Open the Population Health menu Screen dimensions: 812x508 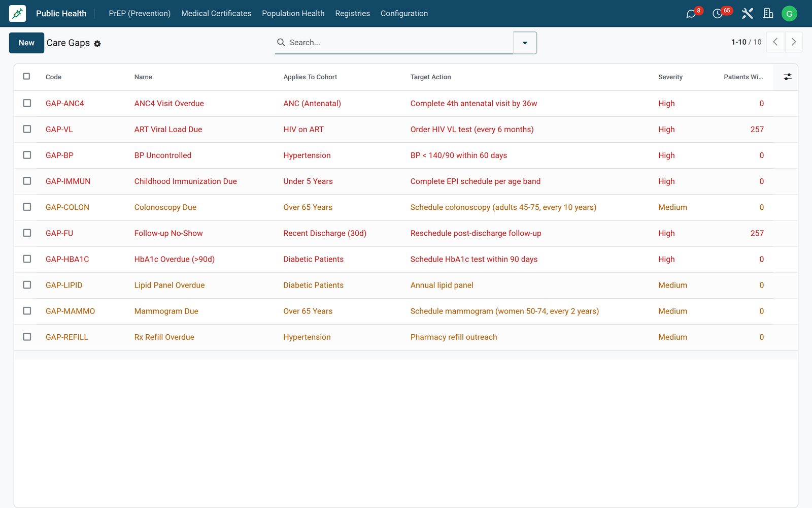pos(293,14)
